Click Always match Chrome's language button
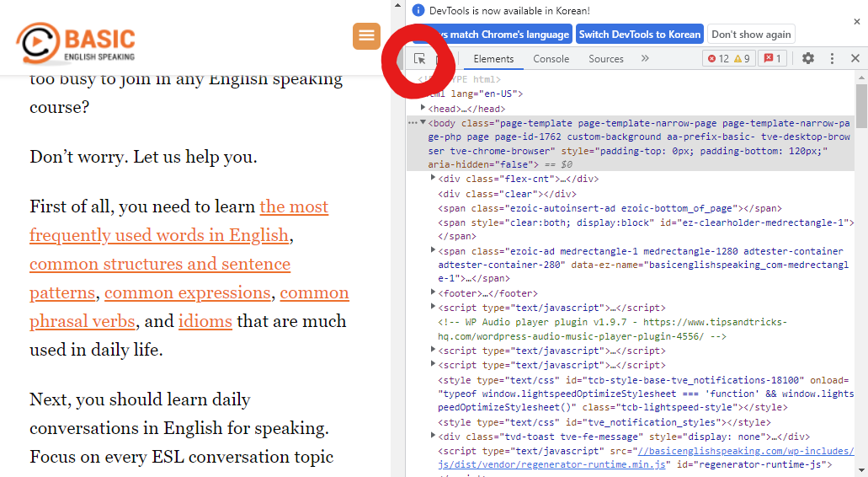868x477 pixels. tap(493, 35)
